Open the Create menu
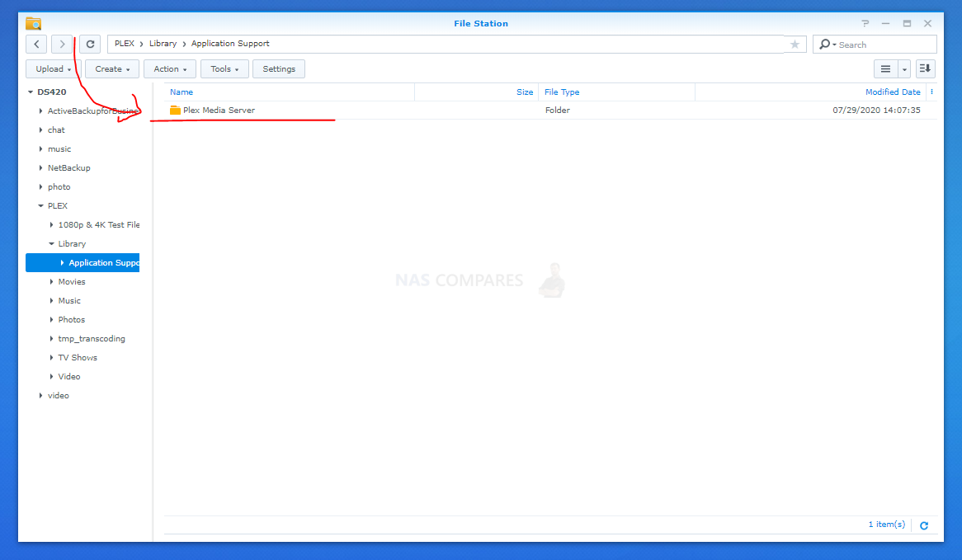Image resolution: width=962 pixels, height=560 pixels. pyautogui.click(x=112, y=68)
